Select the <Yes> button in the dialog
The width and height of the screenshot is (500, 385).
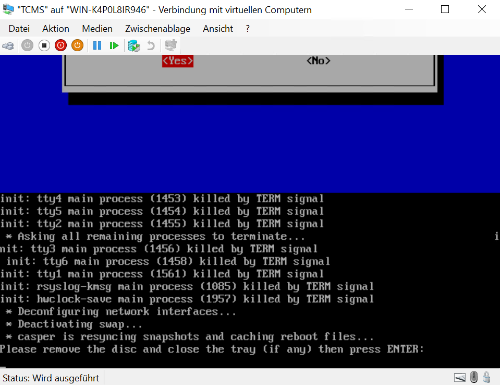coord(178,61)
